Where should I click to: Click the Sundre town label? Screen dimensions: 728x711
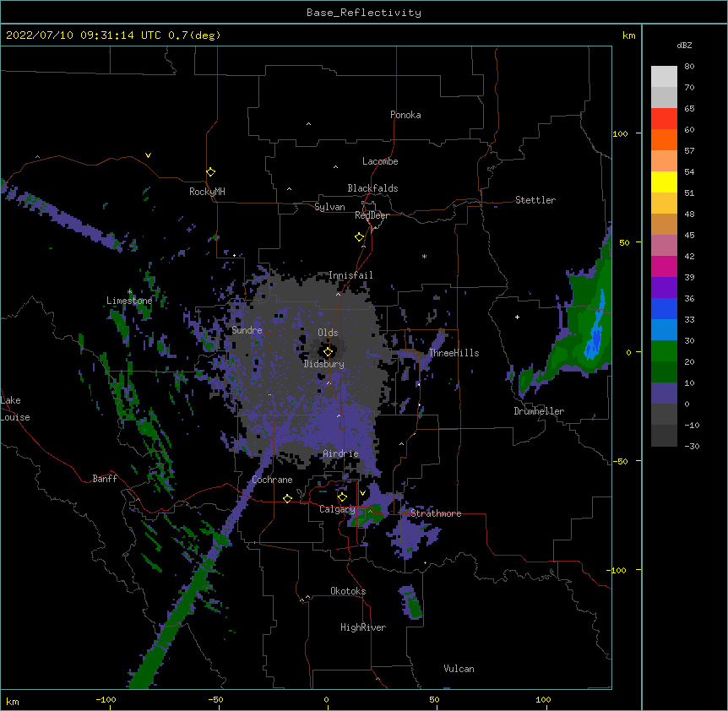tap(247, 330)
